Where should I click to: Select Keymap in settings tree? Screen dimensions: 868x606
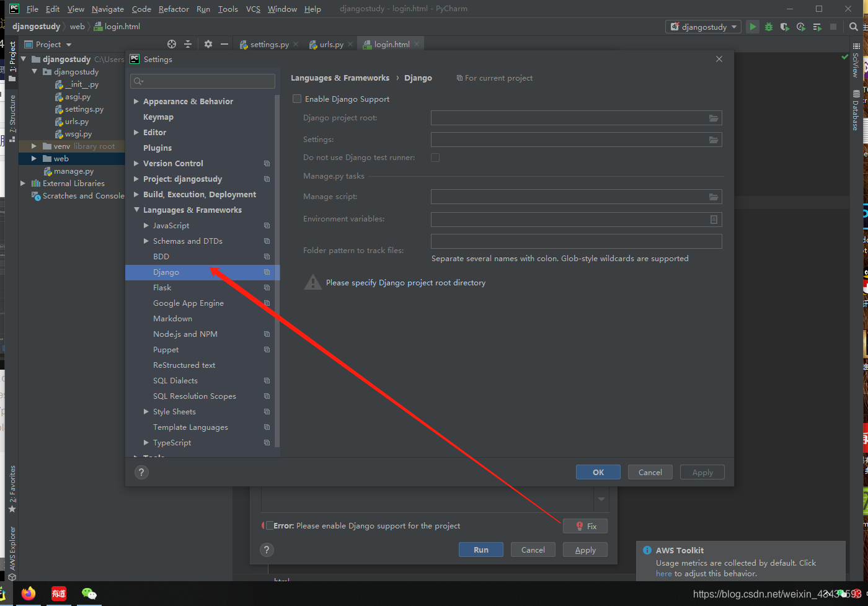158,117
